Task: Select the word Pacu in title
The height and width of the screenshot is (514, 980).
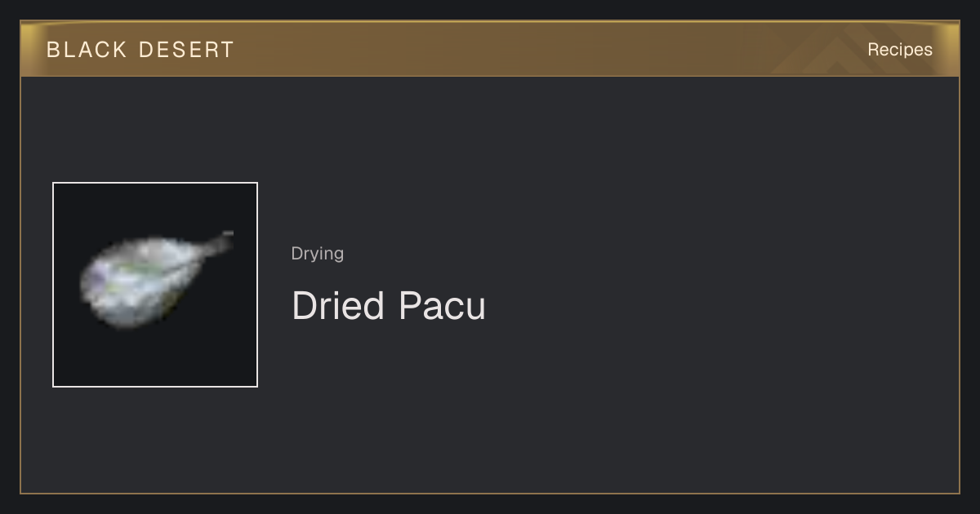Action: pyautogui.click(x=443, y=306)
